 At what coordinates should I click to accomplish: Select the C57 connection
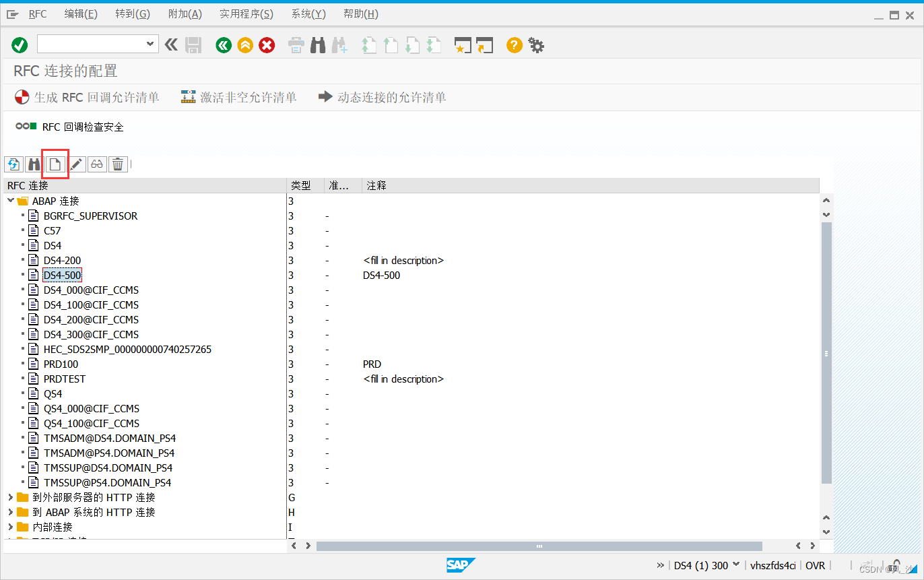coord(52,230)
